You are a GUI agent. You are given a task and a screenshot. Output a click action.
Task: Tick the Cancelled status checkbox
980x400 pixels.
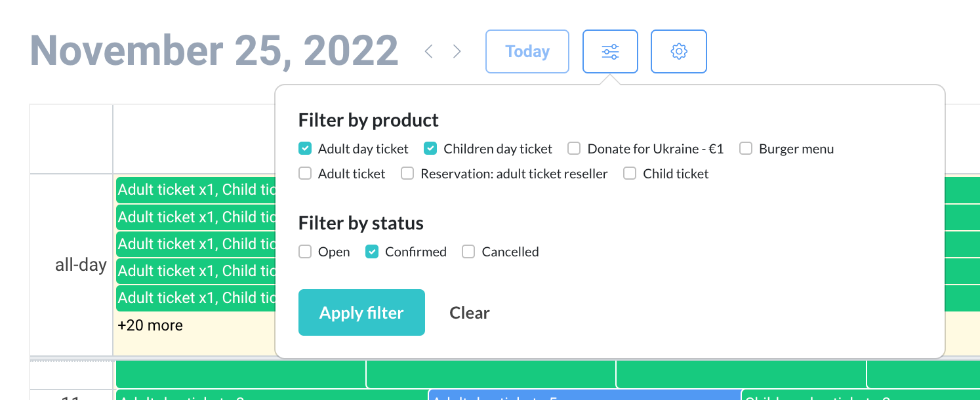click(468, 252)
